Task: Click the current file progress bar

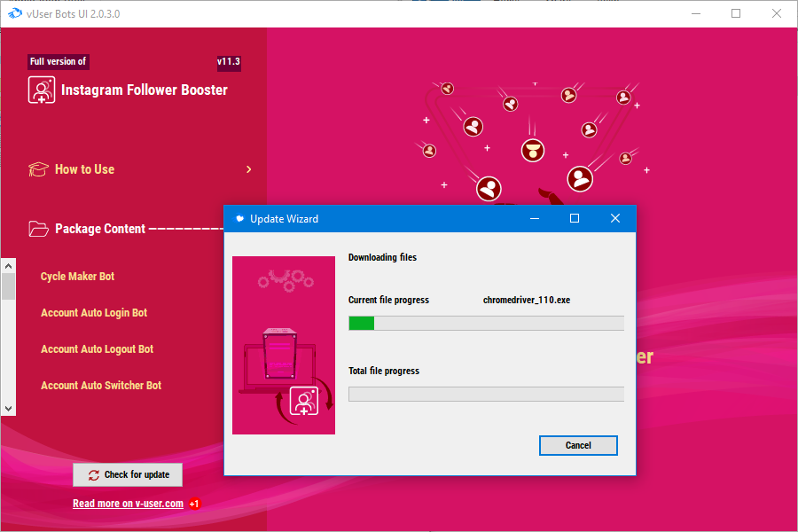Action: coord(486,324)
